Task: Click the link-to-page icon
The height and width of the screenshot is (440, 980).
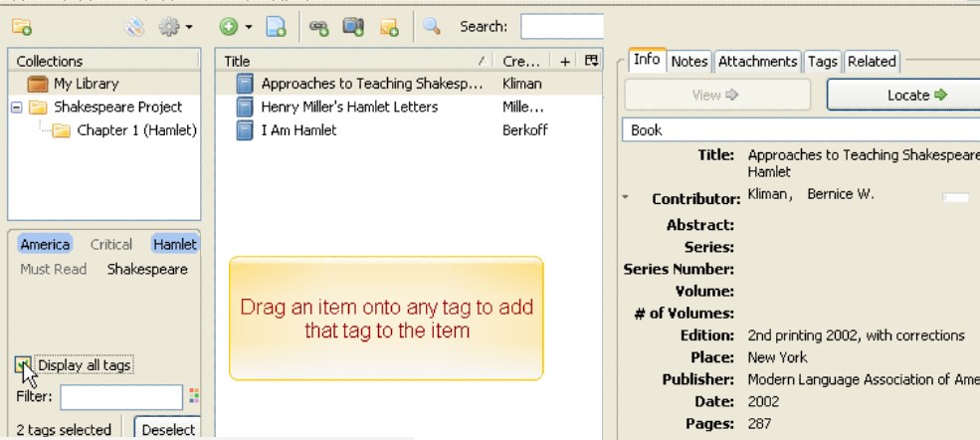Action: 318,26
